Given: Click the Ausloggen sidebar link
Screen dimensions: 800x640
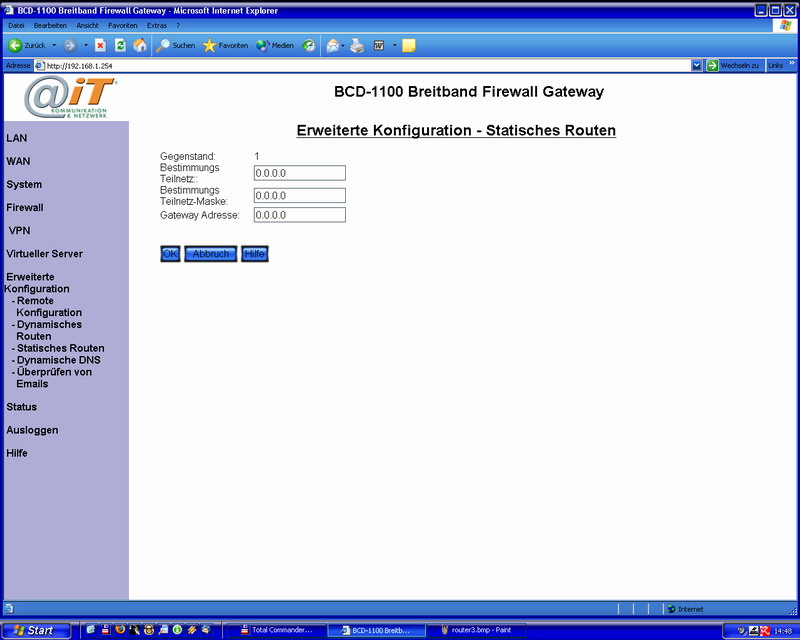Looking at the screenshot, I should click(x=32, y=430).
